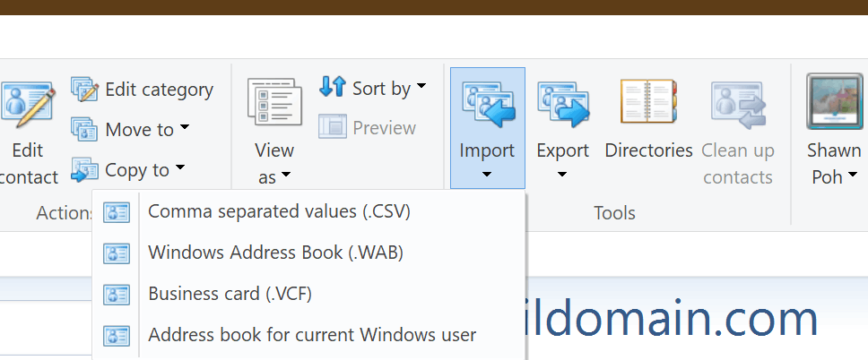868x360 pixels.
Task: Expand the Move to dropdown arrow
Action: [185, 127]
